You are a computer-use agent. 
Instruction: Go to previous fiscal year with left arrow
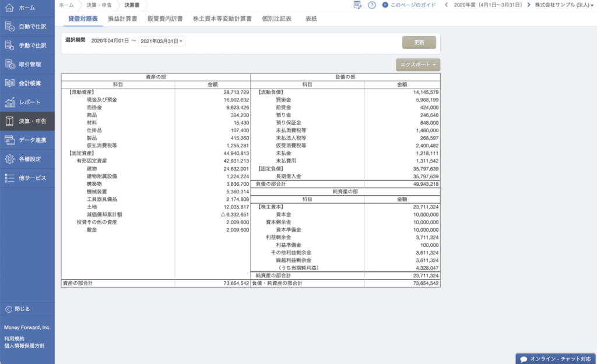point(447,5)
